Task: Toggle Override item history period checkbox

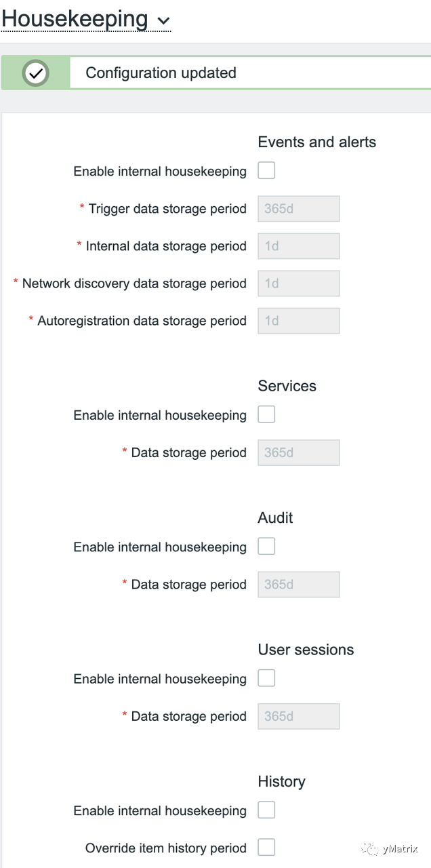Action: 267,848
